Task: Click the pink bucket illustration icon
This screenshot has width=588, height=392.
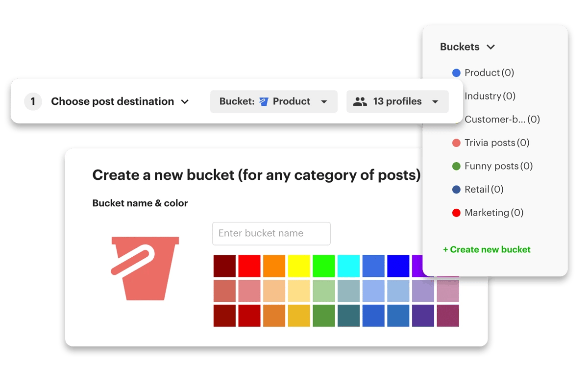Action: click(145, 269)
